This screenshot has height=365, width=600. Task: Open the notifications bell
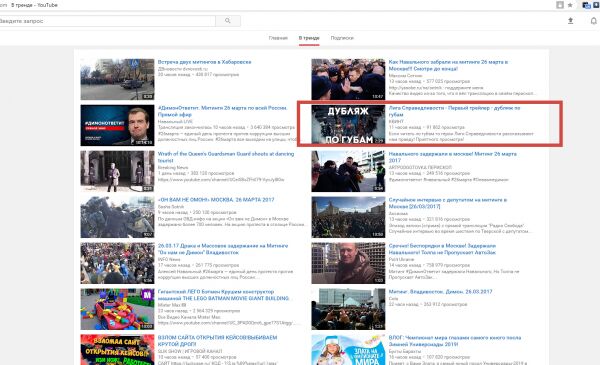click(x=593, y=21)
